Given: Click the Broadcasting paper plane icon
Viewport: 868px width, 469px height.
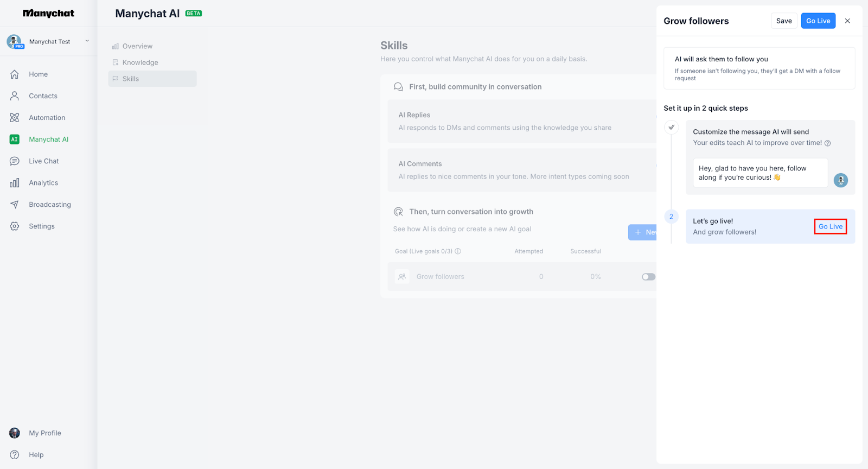Looking at the screenshot, I should pyautogui.click(x=15, y=205).
